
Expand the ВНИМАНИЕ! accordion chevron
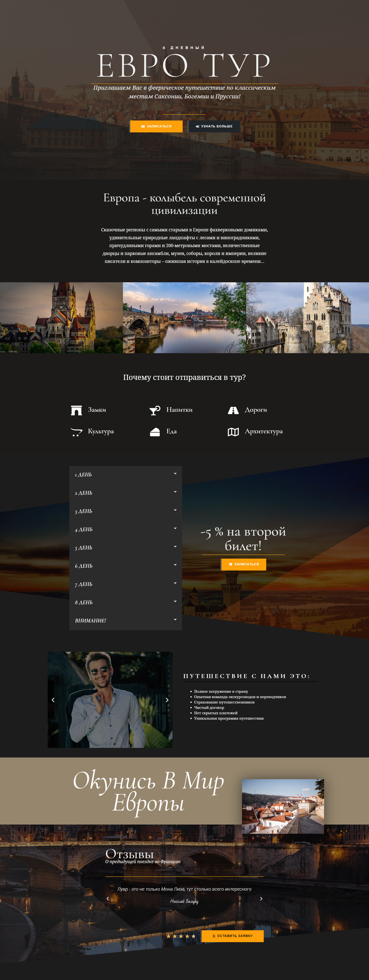point(175,620)
